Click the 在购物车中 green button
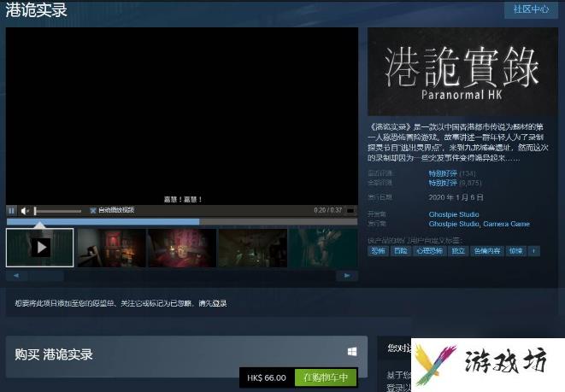 (x=326, y=377)
